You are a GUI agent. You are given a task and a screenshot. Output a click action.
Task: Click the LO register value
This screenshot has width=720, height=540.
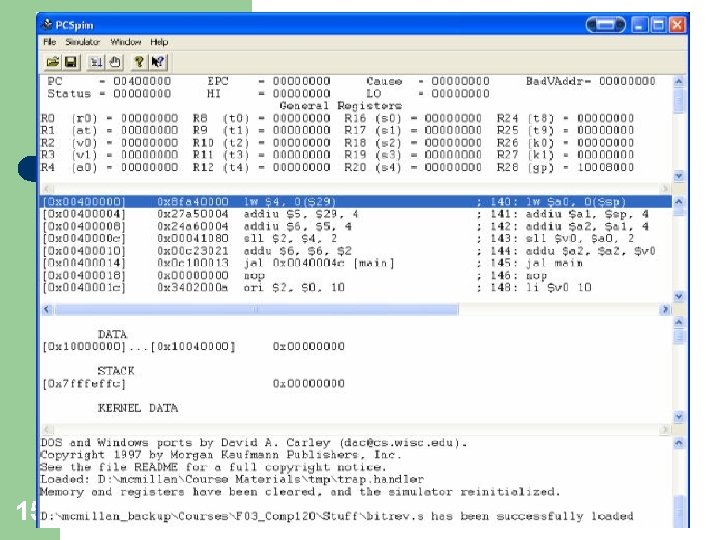click(x=460, y=94)
